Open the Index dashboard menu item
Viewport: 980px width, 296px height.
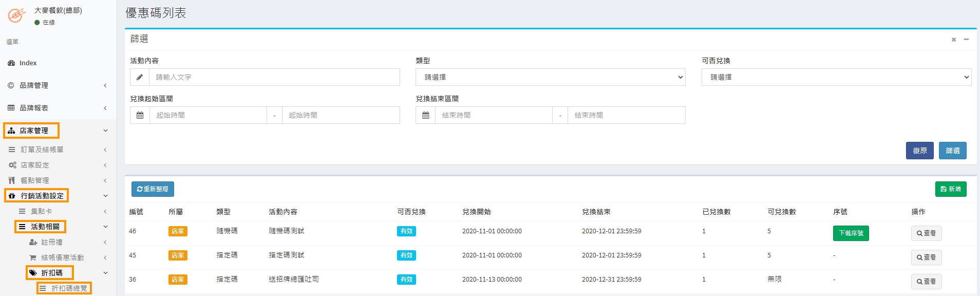coord(28,63)
